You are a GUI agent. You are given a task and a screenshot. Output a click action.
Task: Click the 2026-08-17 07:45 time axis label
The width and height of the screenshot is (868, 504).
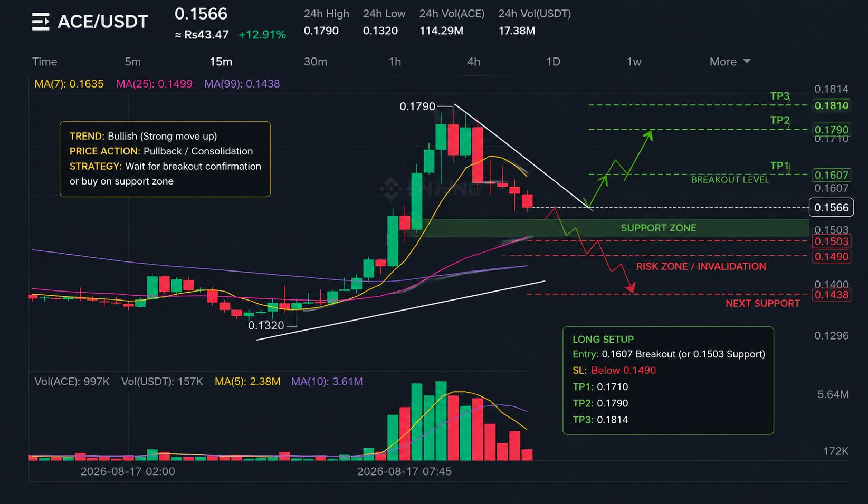point(404,471)
